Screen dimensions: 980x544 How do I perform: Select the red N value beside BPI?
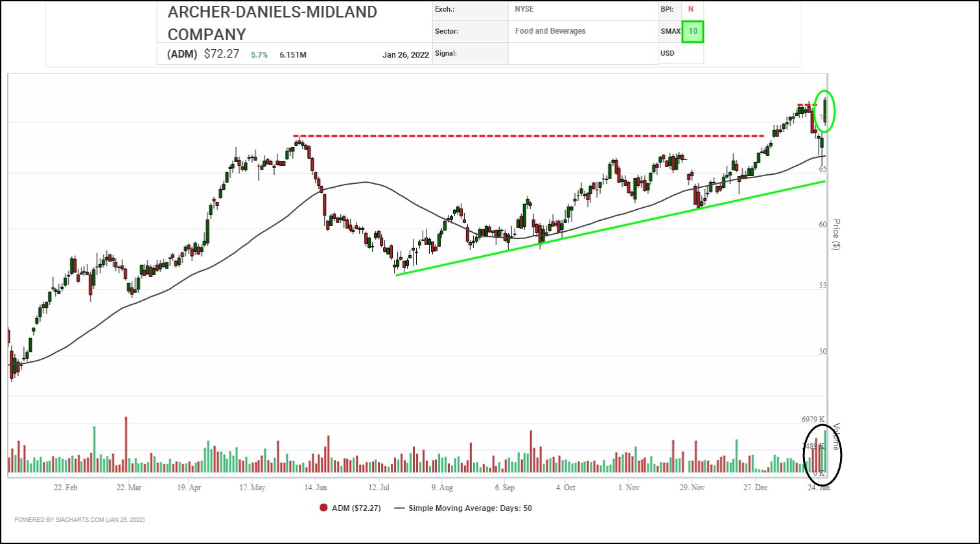click(x=691, y=9)
